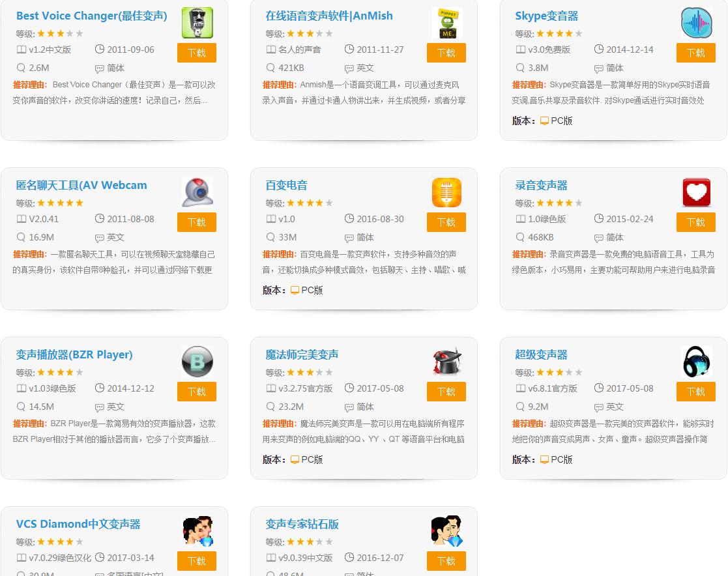Click 下载 for 超级变声器

(696, 392)
